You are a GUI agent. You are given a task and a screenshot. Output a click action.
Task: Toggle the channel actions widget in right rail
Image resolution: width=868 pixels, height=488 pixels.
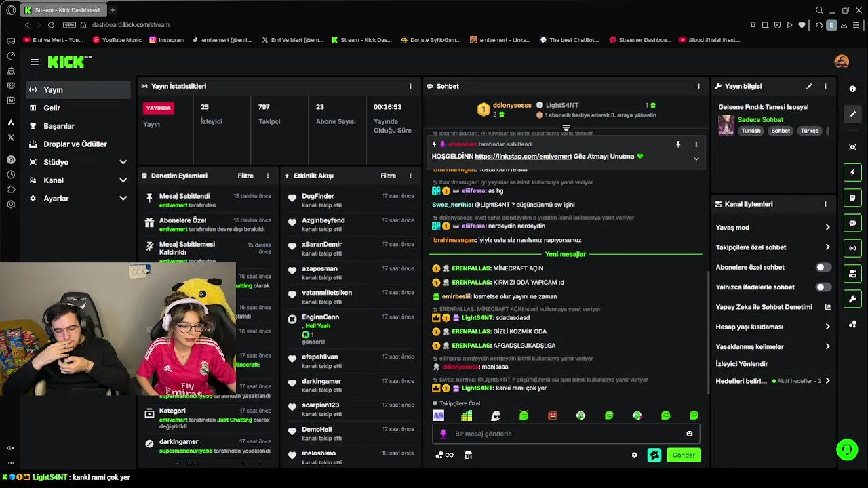[x=852, y=274]
